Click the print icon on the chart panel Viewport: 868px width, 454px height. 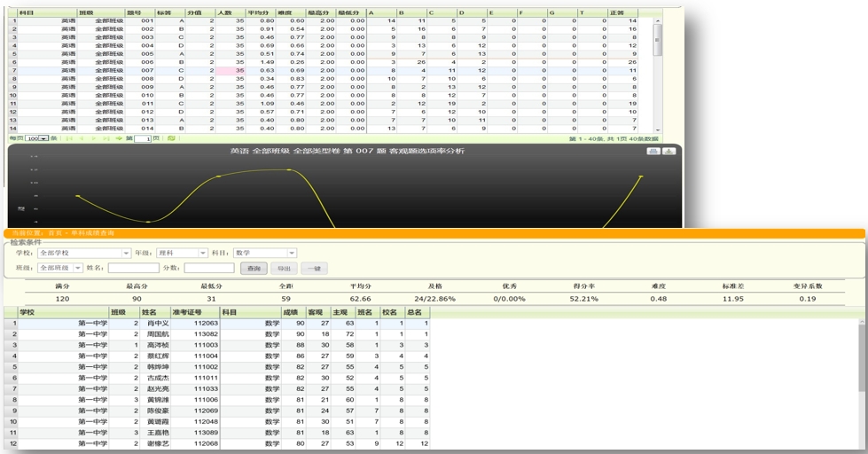[653, 151]
